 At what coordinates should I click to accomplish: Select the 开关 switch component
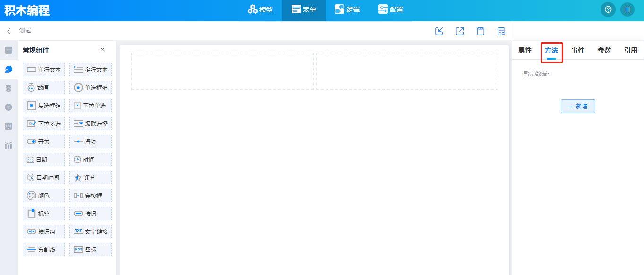click(x=43, y=142)
